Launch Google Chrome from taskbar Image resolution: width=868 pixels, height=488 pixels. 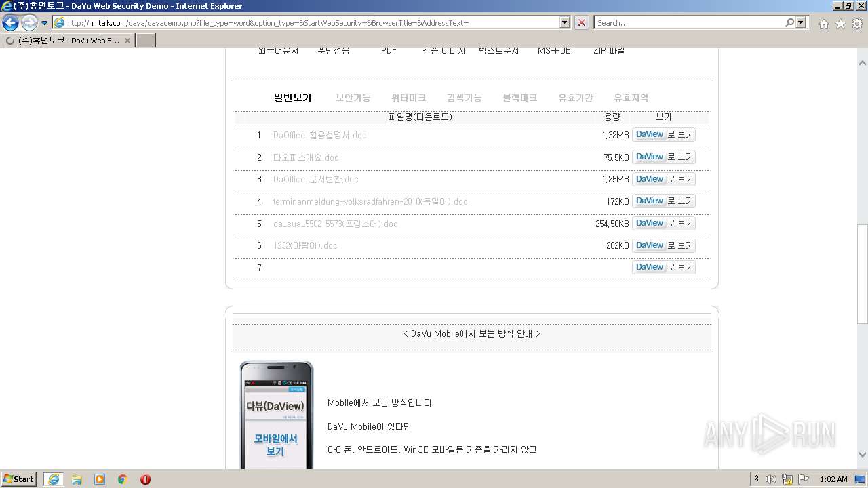(123, 479)
